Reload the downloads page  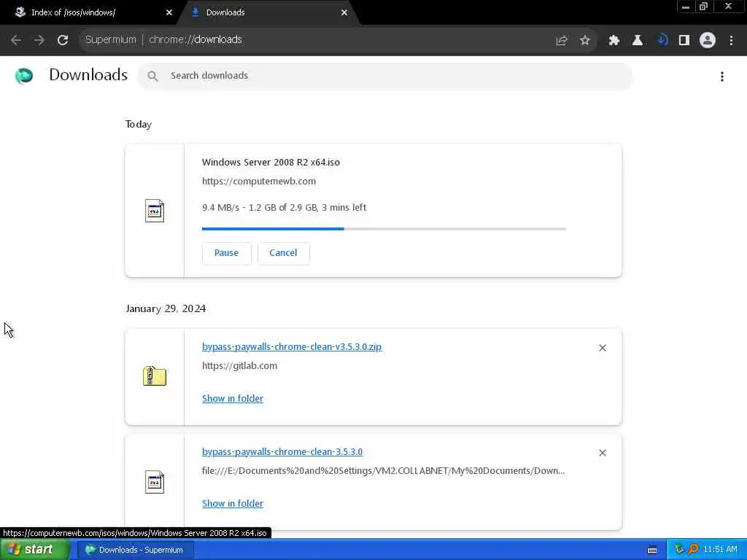click(x=63, y=40)
